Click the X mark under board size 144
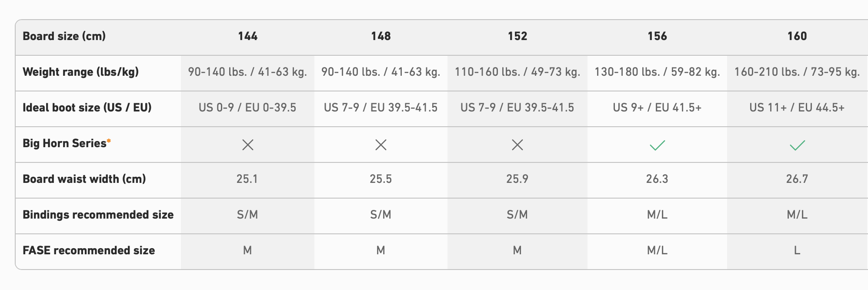868x290 pixels. coord(247,145)
